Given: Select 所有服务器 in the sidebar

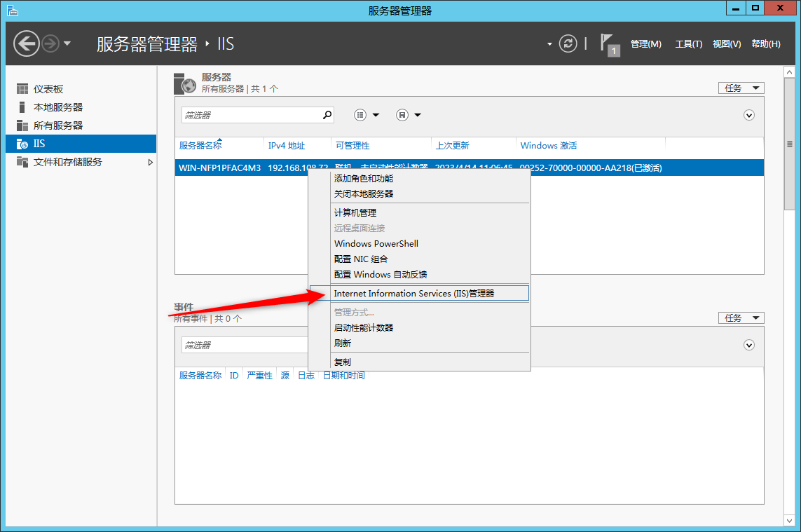Looking at the screenshot, I should pyautogui.click(x=81, y=125).
